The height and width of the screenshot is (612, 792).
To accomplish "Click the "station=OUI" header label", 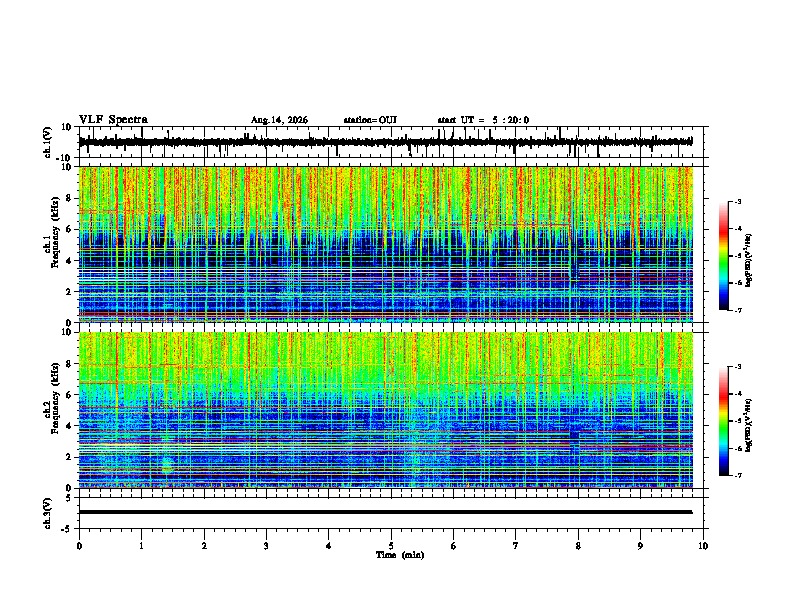I will coord(370,120).
